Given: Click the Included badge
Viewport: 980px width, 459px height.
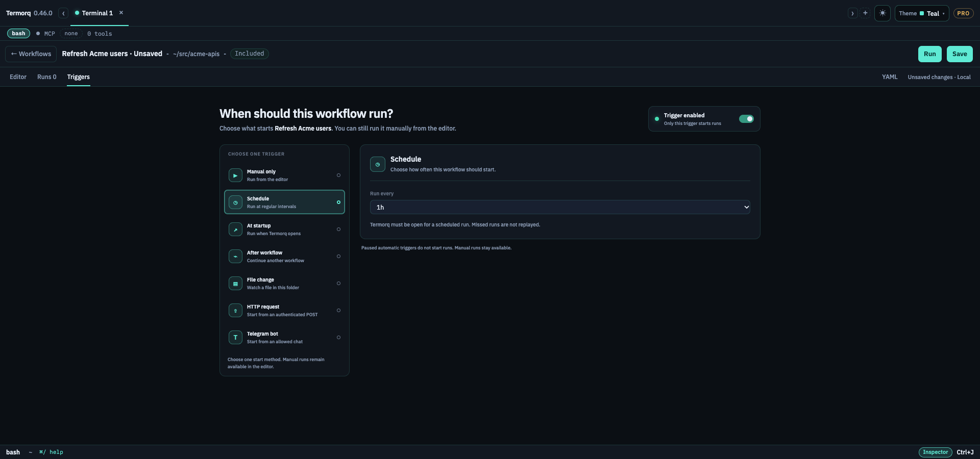Looking at the screenshot, I should [x=250, y=54].
